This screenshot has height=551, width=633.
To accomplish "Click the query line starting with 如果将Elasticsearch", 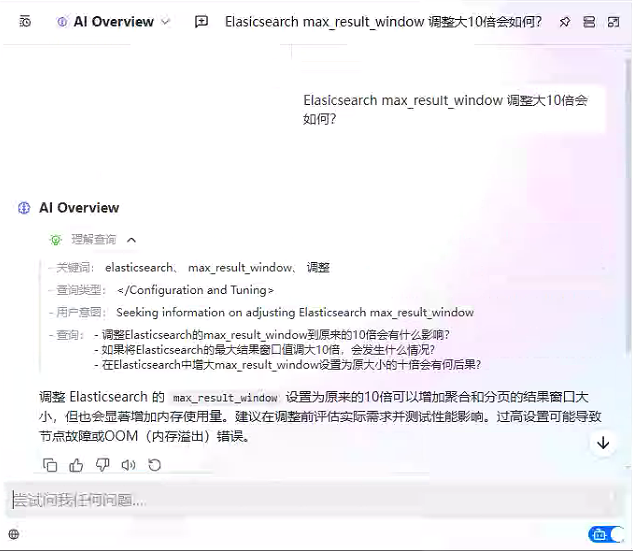I will click(264, 350).
